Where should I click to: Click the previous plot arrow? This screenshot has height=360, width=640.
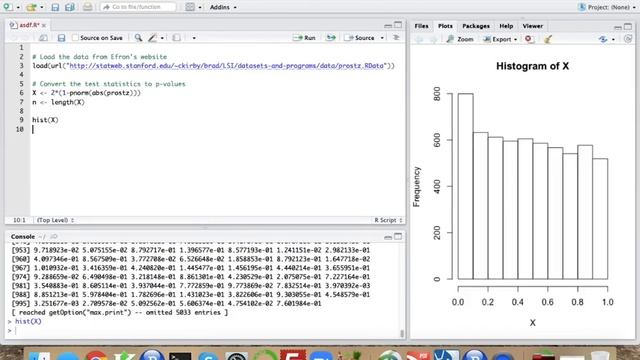pyautogui.click(x=419, y=39)
